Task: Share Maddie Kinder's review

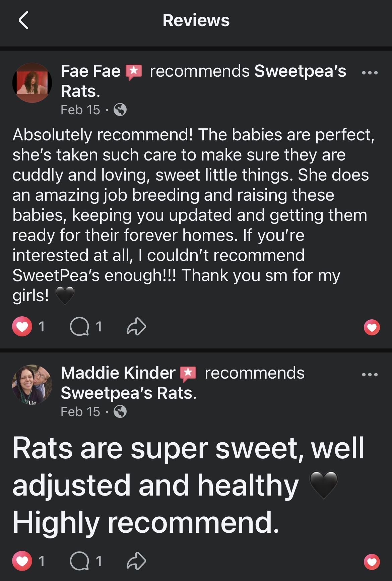Action: click(136, 561)
